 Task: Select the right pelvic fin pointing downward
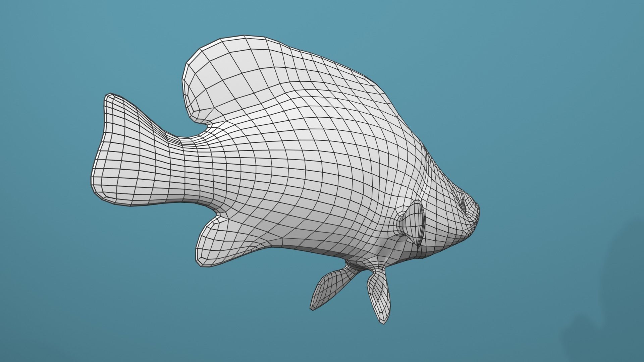coord(379,296)
